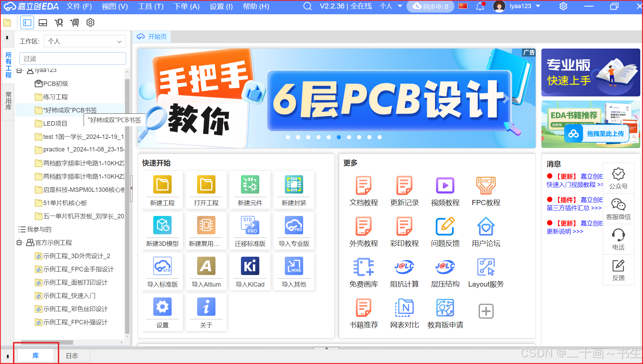Open the 免费画库 icon
The height and width of the screenshot is (364, 643).
coord(364,267)
